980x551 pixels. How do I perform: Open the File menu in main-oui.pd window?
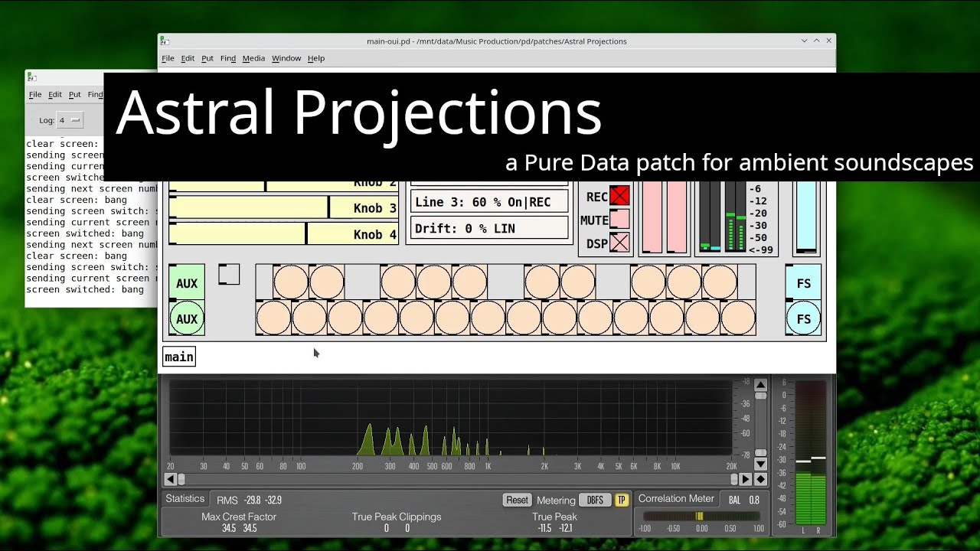coord(168,58)
